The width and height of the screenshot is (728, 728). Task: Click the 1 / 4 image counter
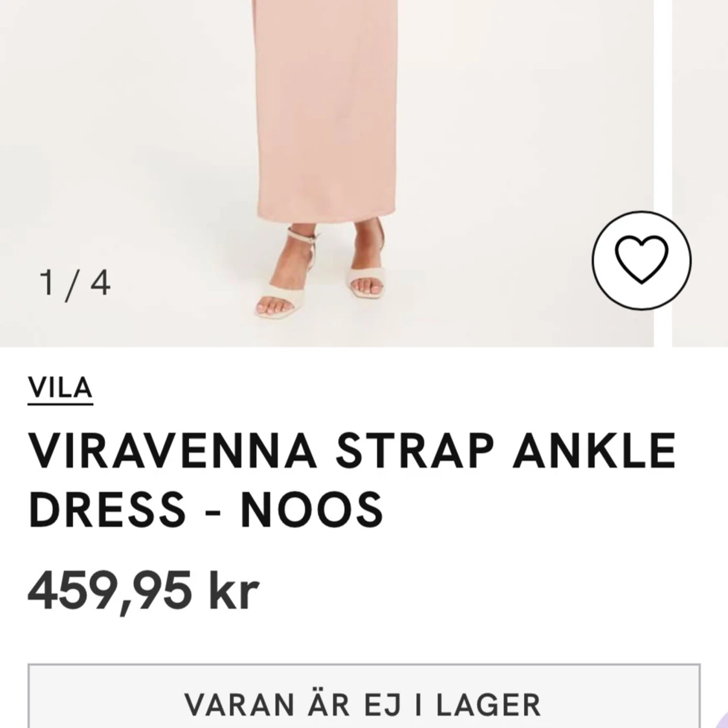pyautogui.click(x=75, y=283)
